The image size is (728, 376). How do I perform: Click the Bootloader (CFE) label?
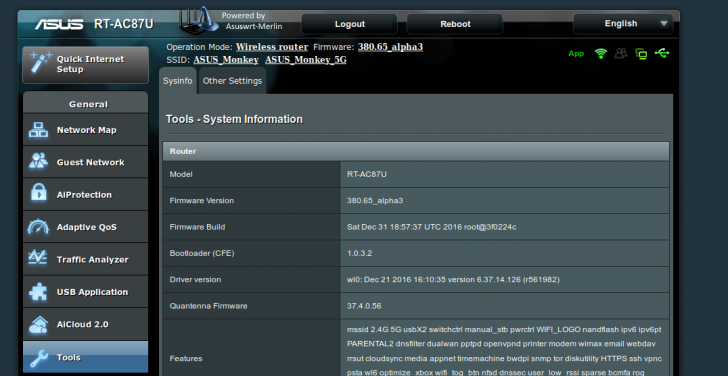click(202, 253)
